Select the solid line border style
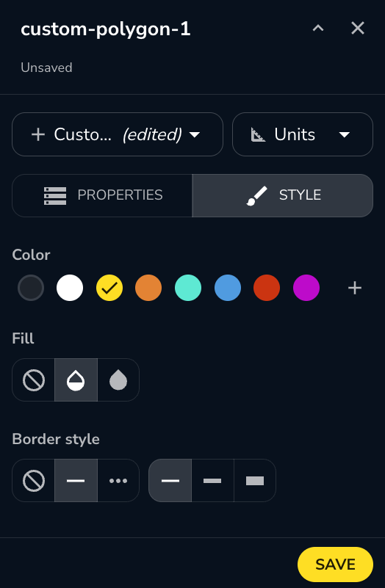Image resolution: width=385 pixels, height=588 pixels. (76, 480)
